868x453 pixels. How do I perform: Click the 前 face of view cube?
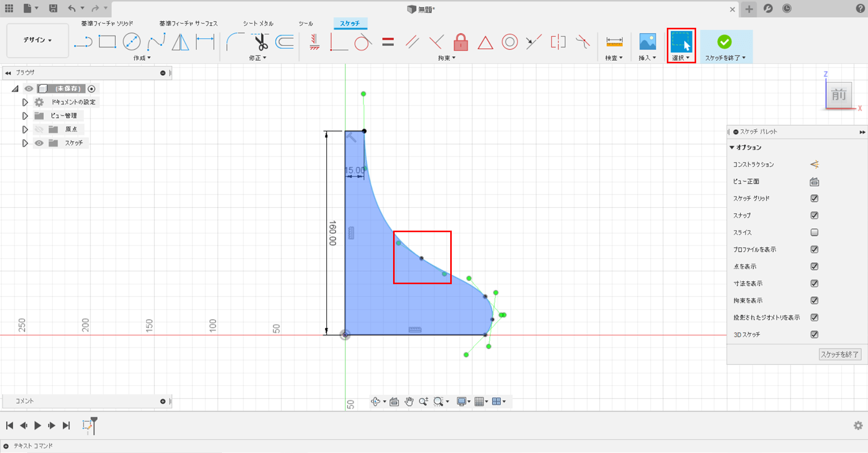(x=839, y=95)
